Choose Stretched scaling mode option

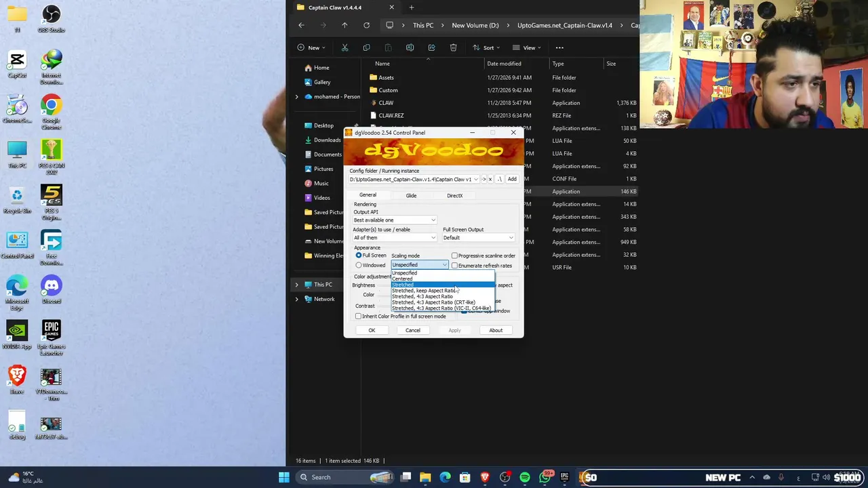coord(442,285)
